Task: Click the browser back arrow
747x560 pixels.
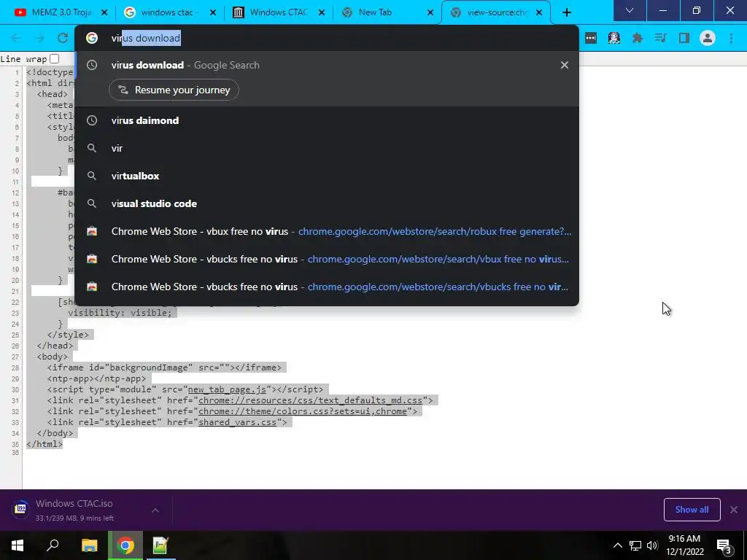Action: (x=16, y=38)
